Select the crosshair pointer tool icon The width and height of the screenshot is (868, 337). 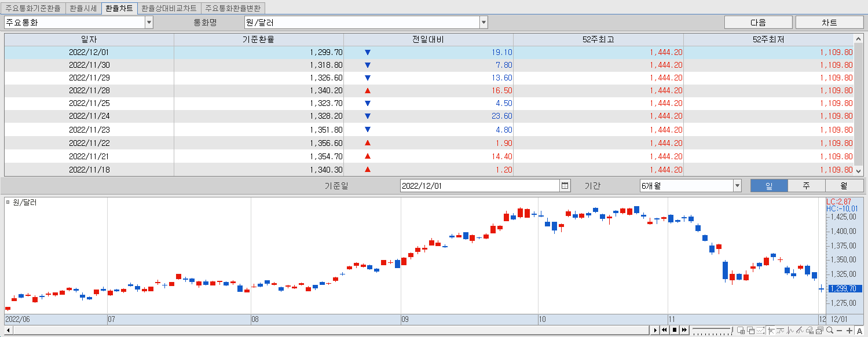point(771,331)
